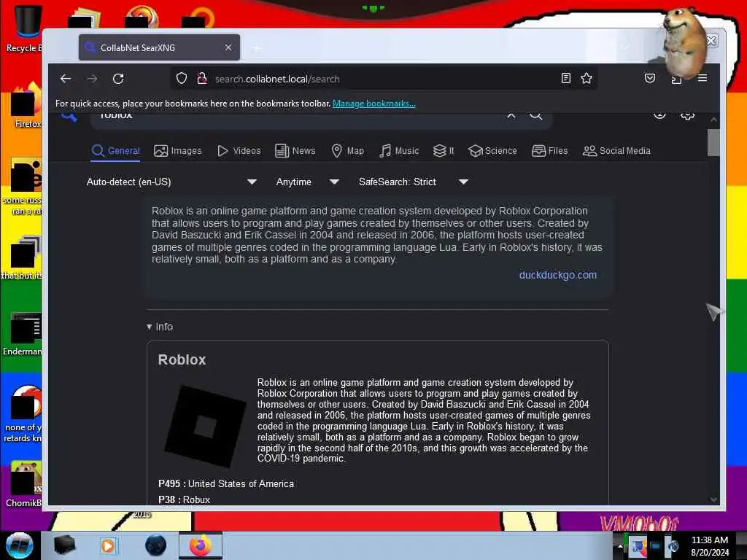Click scrollbar down arrow
This screenshot has width=747, height=560.
(x=713, y=499)
